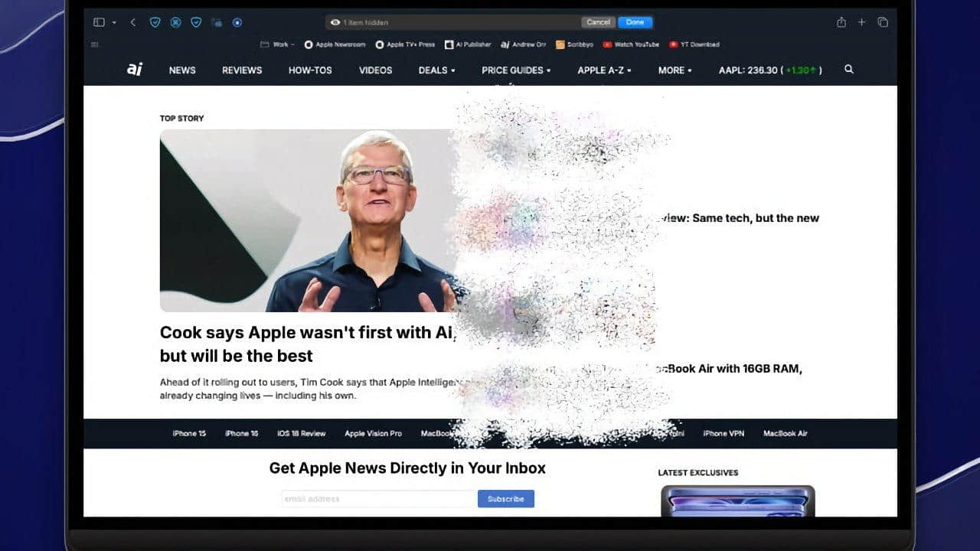Cancel the hide distracting items action

(x=598, y=22)
